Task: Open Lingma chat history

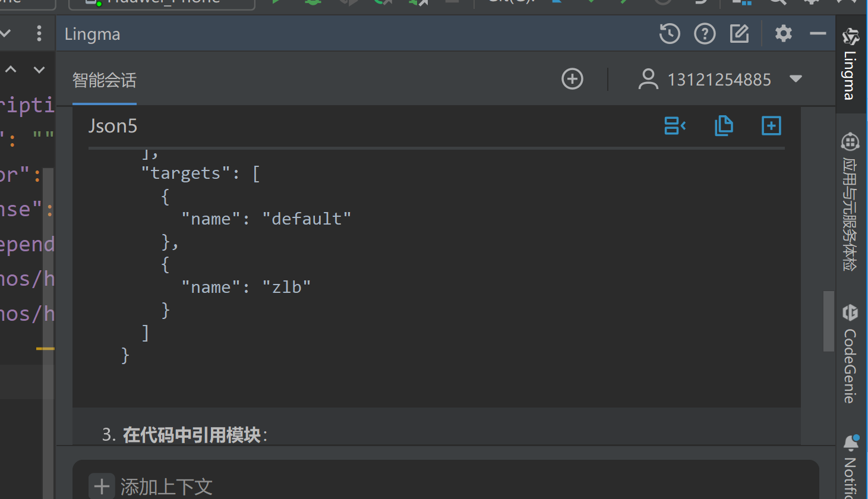Action: [x=670, y=34]
